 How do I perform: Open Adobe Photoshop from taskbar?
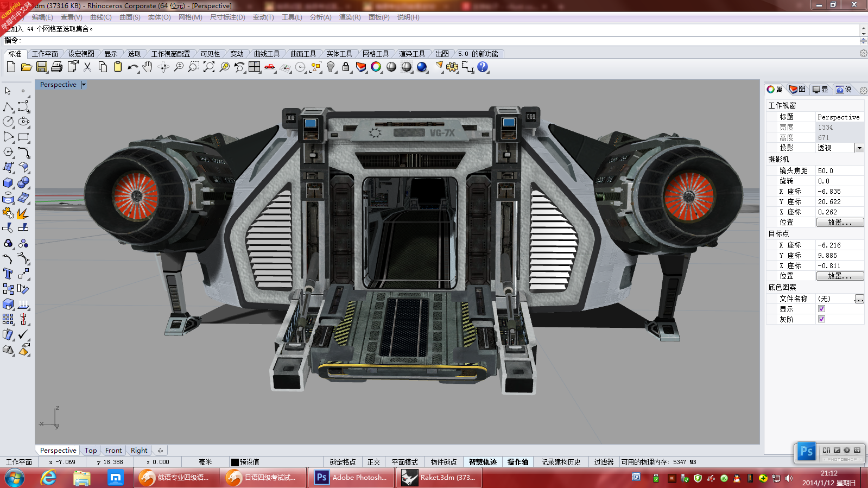[352, 478]
